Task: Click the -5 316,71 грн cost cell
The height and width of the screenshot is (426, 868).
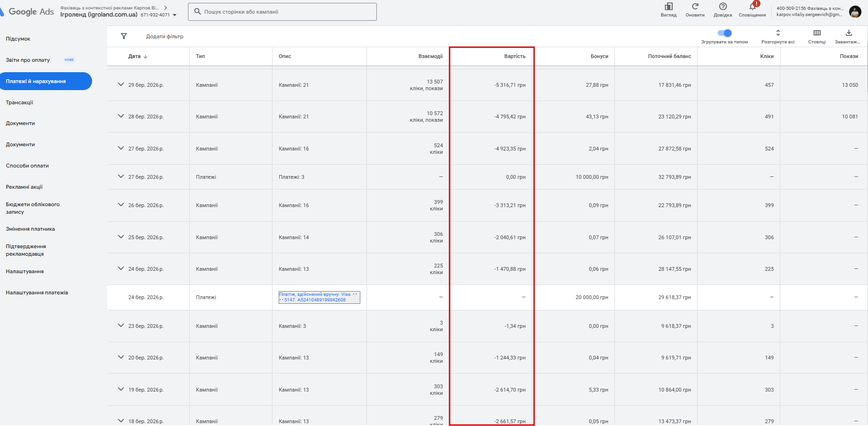Action: (510, 85)
